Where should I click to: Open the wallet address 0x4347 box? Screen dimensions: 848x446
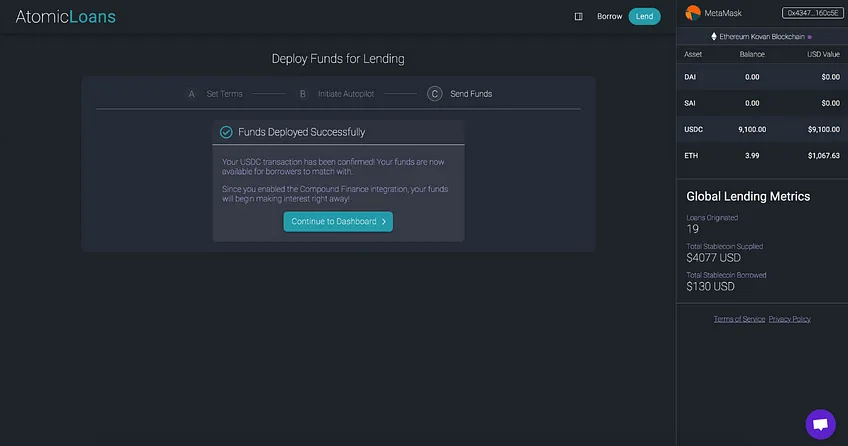click(812, 13)
